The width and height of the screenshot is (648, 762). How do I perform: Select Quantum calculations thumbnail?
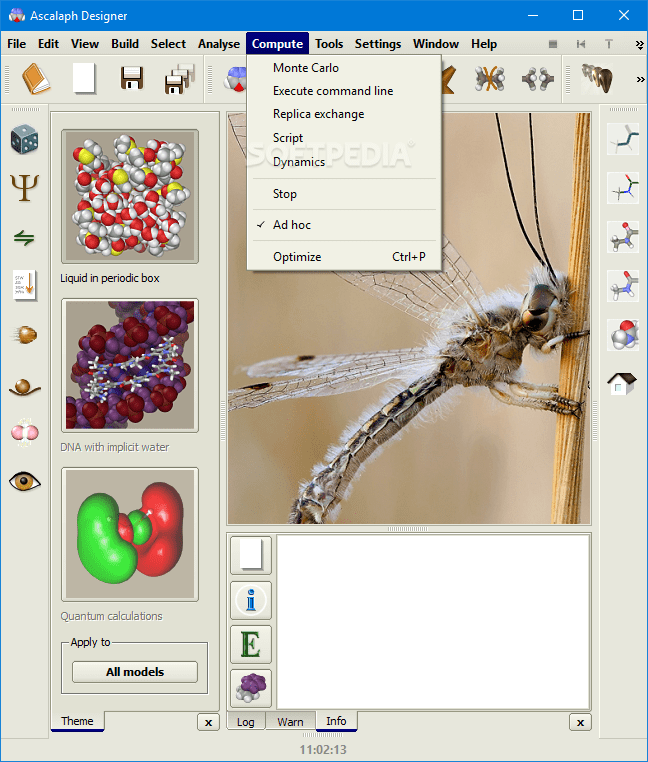(130, 535)
